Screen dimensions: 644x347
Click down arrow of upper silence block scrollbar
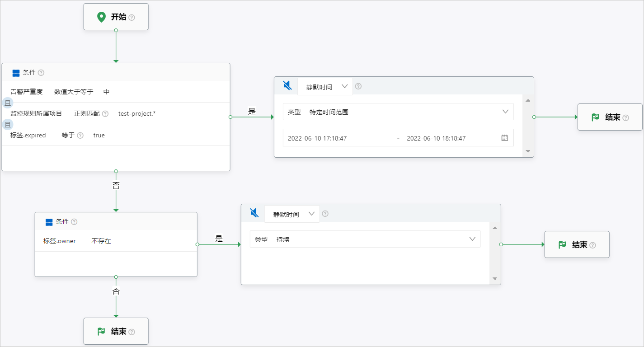pyautogui.click(x=528, y=152)
